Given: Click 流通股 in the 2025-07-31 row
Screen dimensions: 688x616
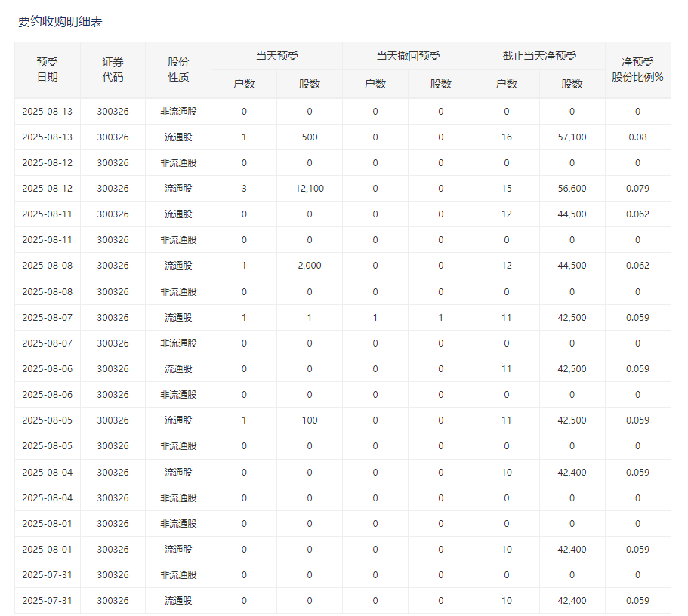Looking at the screenshot, I should [178, 601].
